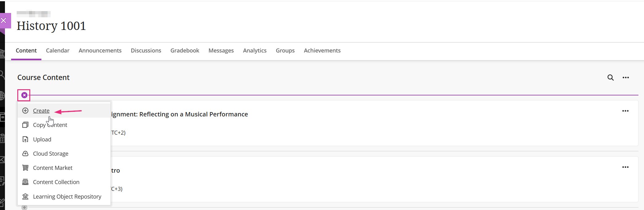The width and height of the screenshot is (644, 210).
Task: Open Course Content more options ellipsis
Action: [626, 78]
